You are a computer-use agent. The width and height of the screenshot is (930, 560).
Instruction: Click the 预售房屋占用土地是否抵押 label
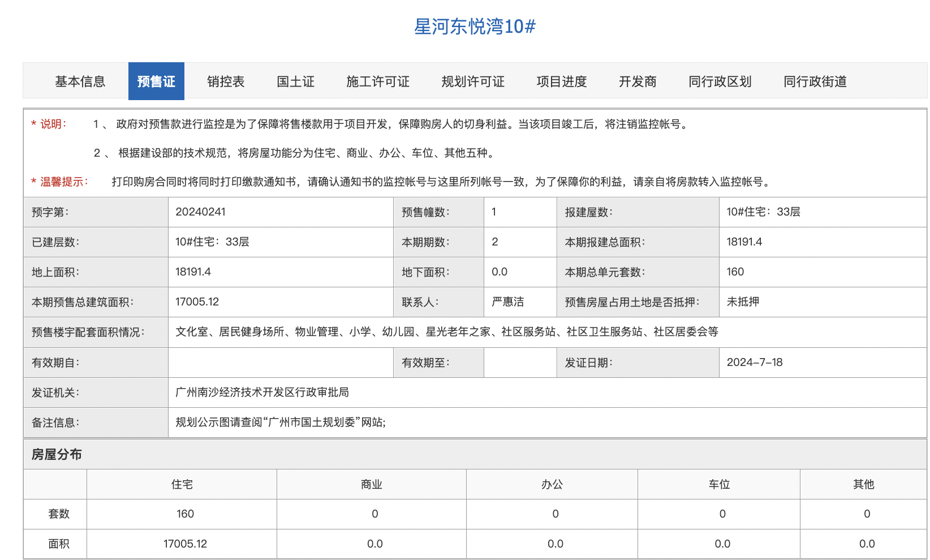click(x=632, y=302)
